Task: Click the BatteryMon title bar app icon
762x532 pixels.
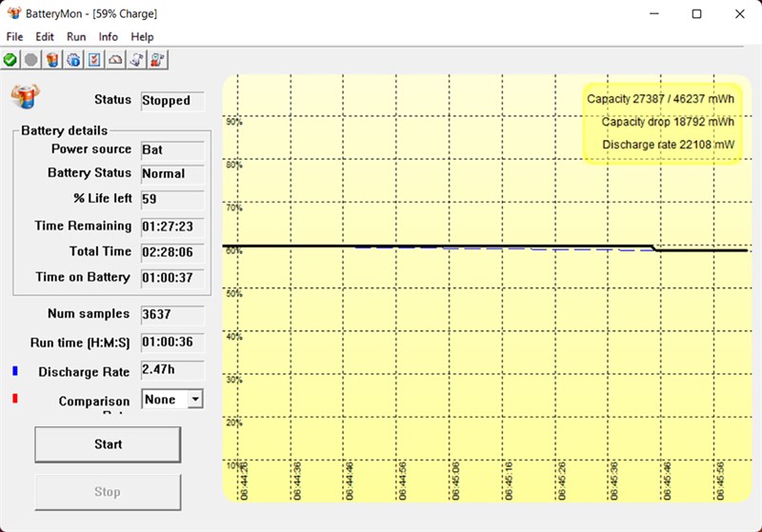Action: tap(14, 13)
